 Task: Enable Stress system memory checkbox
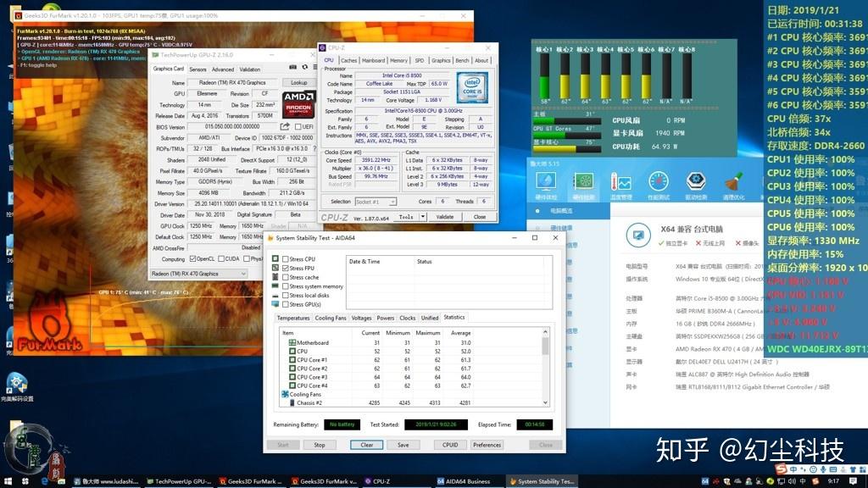pos(285,286)
